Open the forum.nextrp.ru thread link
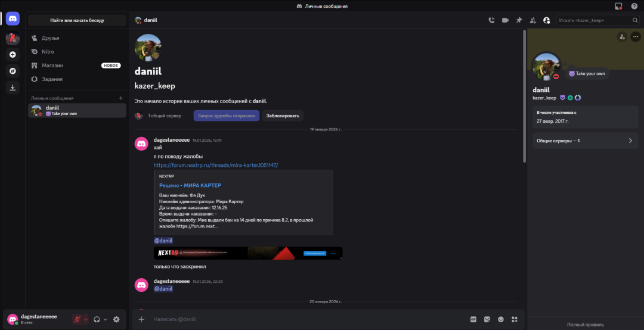The image size is (644, 330). click(x=216, y=165)
